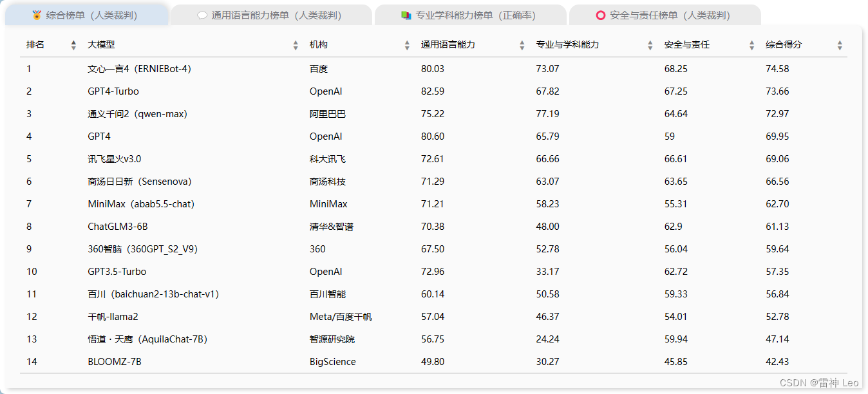Screen dimensions: 868x394
Task: Click the 专业与学科能力 column sort arrows
Action: tap(650, 45)
